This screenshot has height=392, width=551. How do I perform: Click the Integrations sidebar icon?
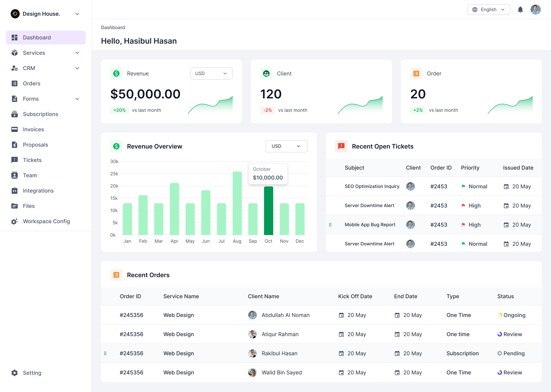click(15, 191)
